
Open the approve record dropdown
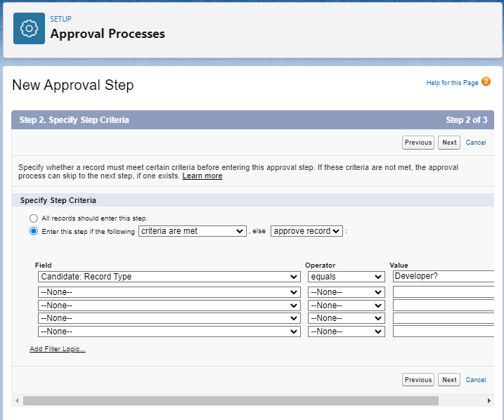point(306,231)
